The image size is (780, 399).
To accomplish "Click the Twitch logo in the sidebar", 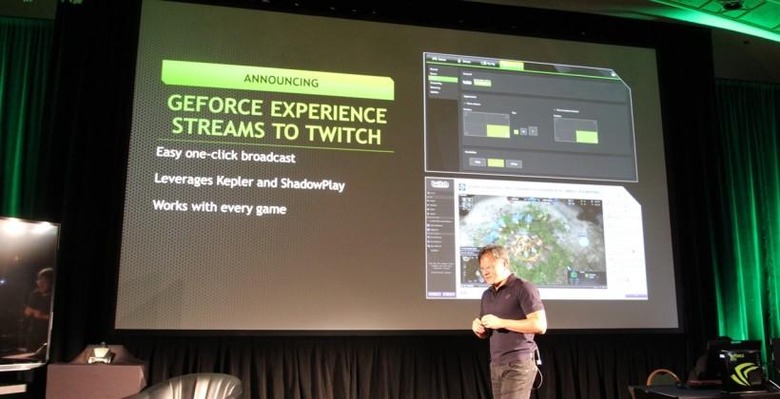I will pyautogui.click(x=440, y=184).
